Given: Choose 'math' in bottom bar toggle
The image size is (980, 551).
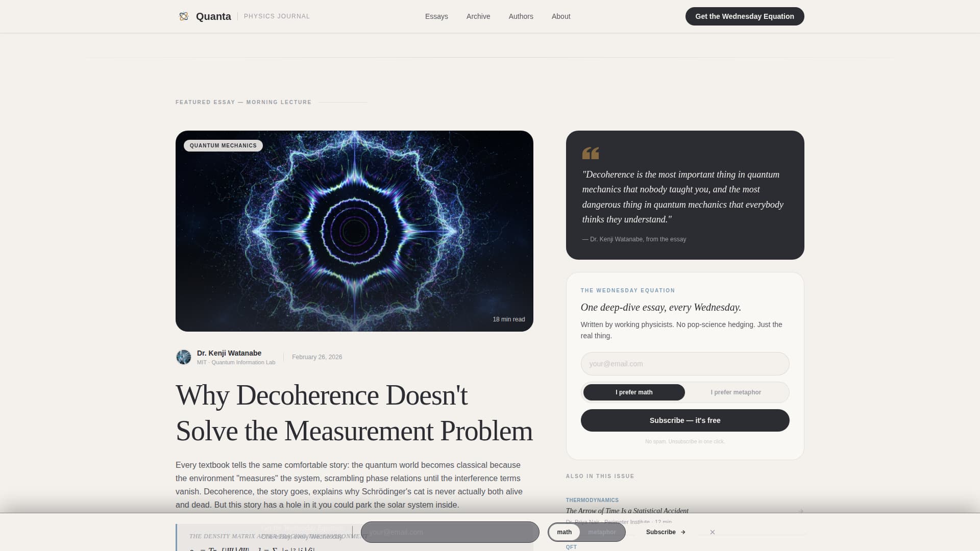Looking at the screenshot, I should pos(565,532).
